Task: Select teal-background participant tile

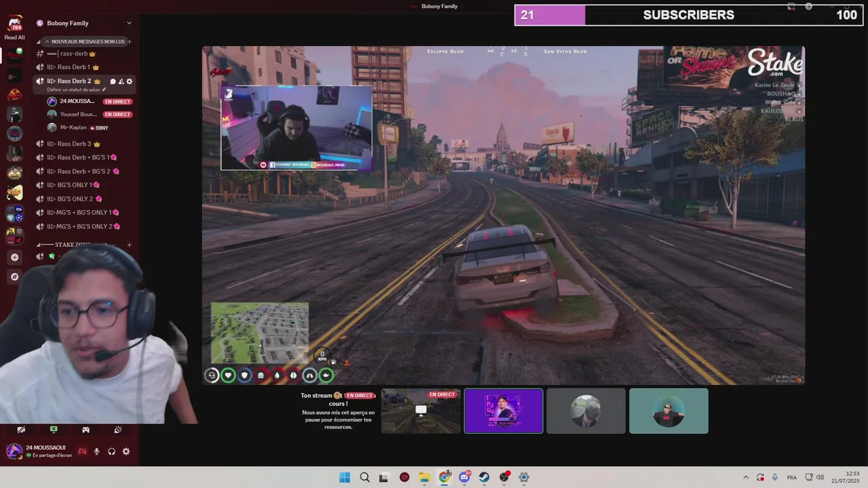Action: pyautogui.click(x=669, y=411)
